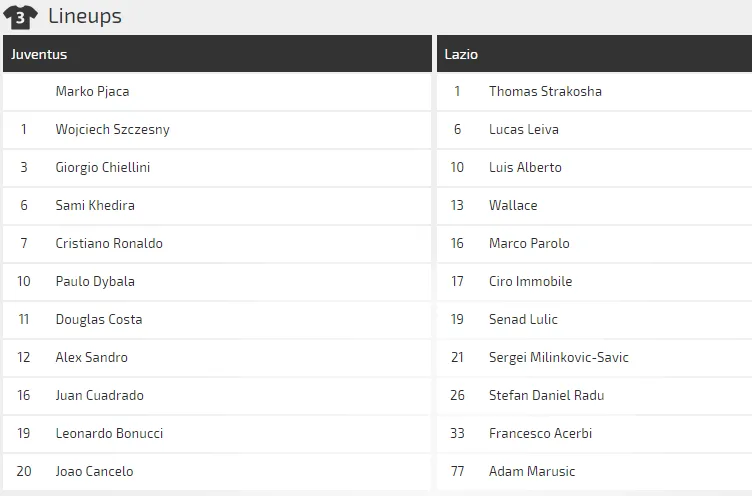Select the Lazio team header
Screen dimensions: 752x496
click(x=461, y=54)
